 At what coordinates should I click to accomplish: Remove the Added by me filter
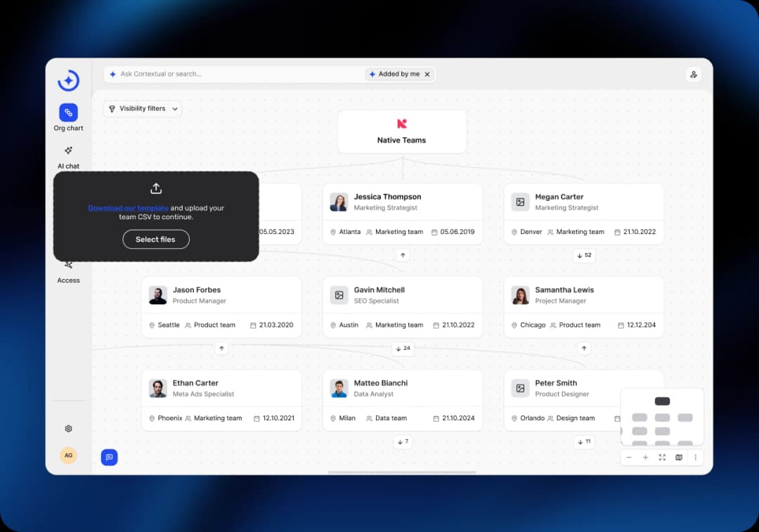pyautogui.click(x=427, y=74)
